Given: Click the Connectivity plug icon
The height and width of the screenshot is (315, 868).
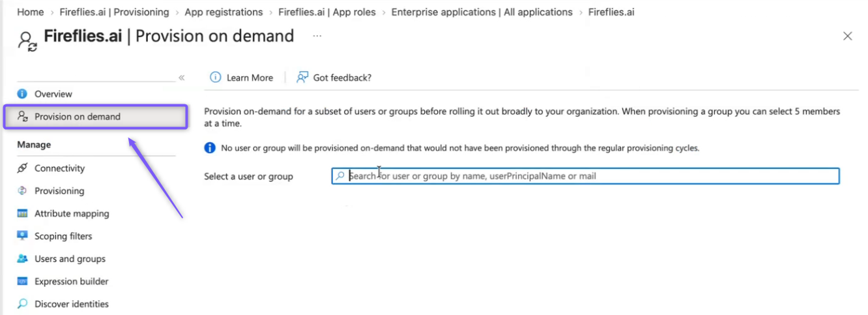Looking at the screenshot, I should point(22,168).
